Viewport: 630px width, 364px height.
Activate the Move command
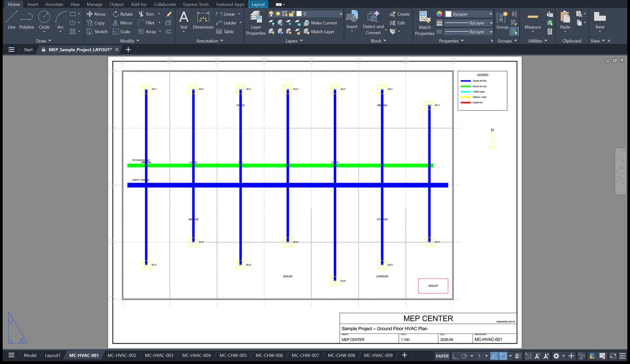coord(96,14)
